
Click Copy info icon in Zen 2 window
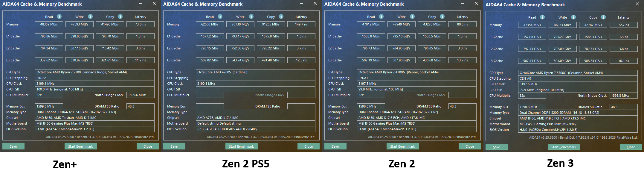(x=442, y=16)
